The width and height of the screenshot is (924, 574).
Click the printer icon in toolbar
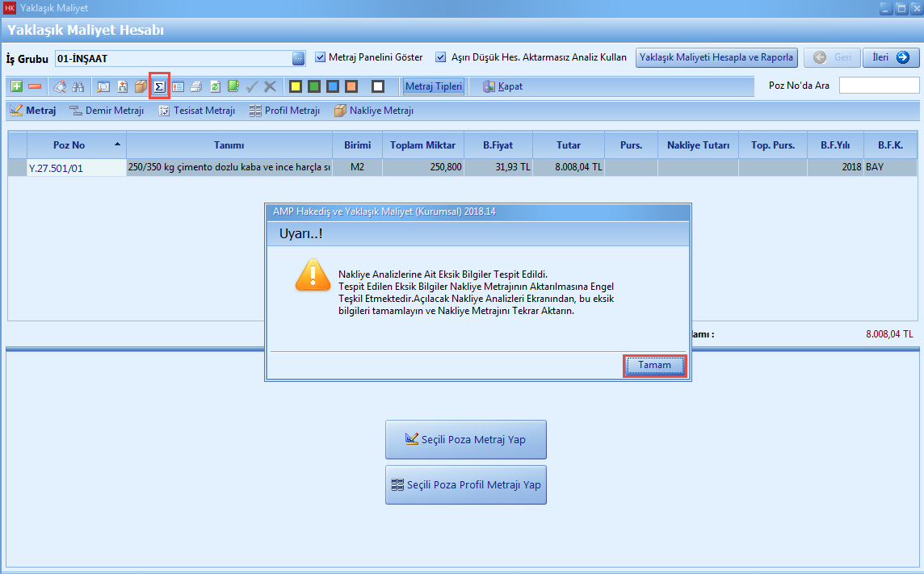coord(196,86)
